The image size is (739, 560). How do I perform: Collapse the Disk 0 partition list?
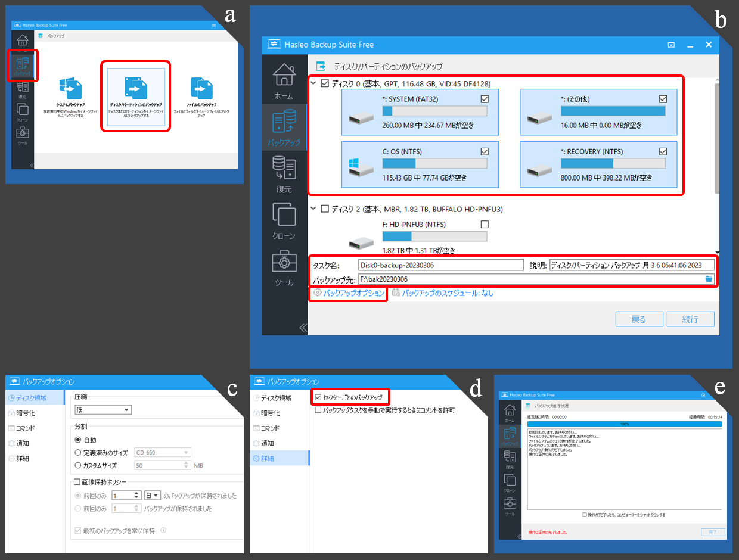pyautogui.click(x=313, y=83)
